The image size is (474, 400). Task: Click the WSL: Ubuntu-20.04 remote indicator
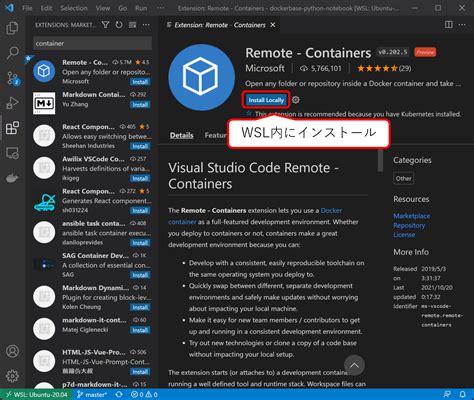point(37,395)
